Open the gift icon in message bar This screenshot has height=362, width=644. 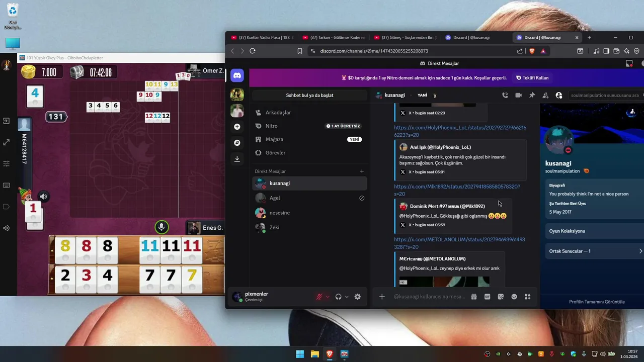tap(473, 297)
